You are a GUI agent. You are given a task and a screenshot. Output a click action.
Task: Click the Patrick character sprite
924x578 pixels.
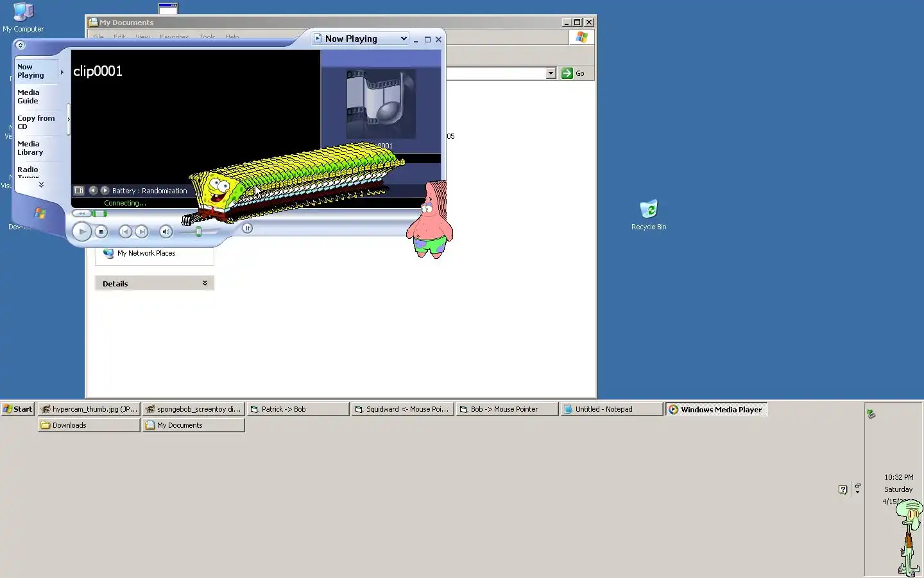[429, 219]
